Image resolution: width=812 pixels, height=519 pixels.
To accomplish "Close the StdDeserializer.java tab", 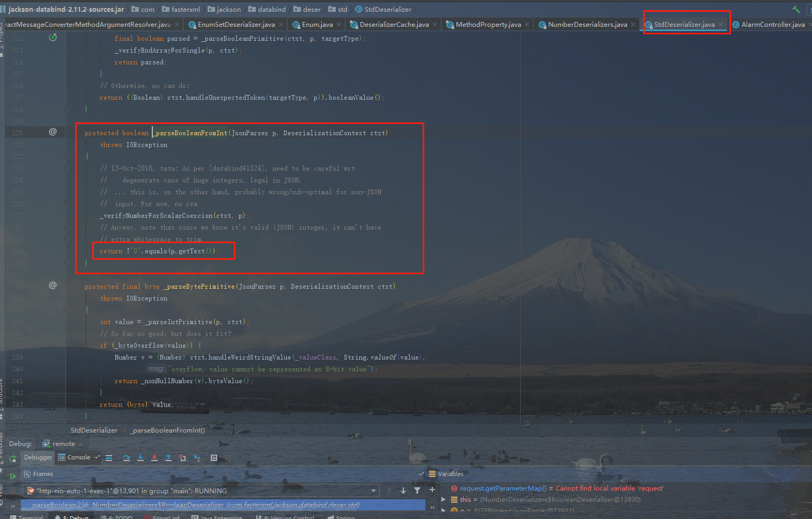I will point(720,24).
